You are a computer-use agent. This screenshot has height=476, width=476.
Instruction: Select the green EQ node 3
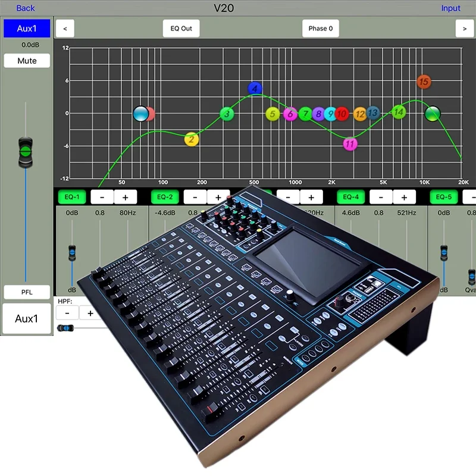point(227,114)
